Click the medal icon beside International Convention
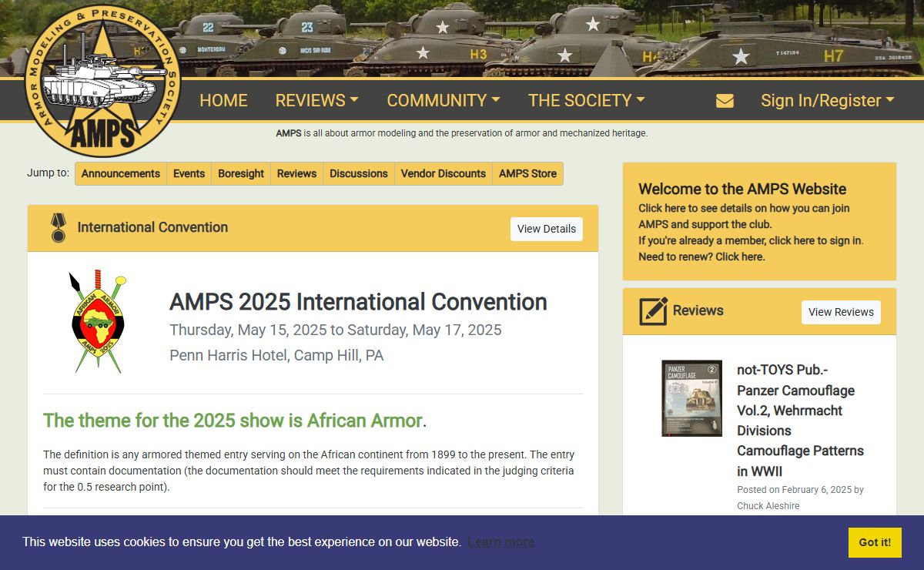Screen dimensions: 924x570 59,228
